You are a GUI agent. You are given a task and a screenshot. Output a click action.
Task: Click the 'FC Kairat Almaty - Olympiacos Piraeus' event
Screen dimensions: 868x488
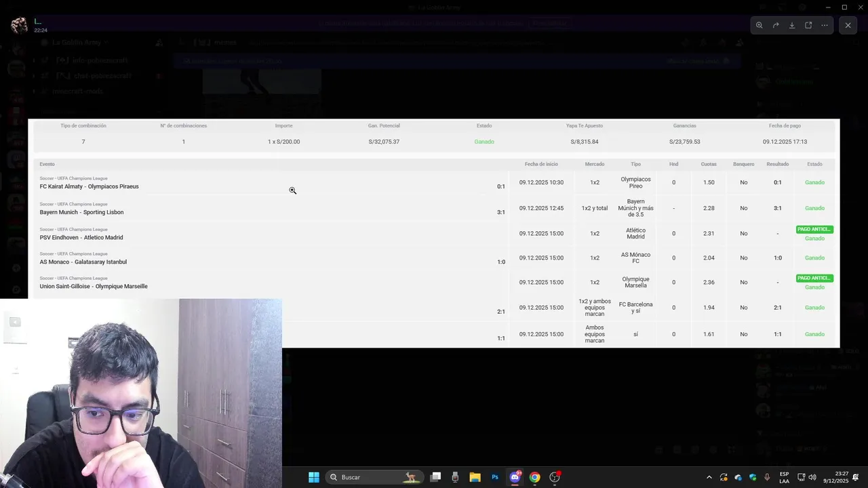[89, 186]
